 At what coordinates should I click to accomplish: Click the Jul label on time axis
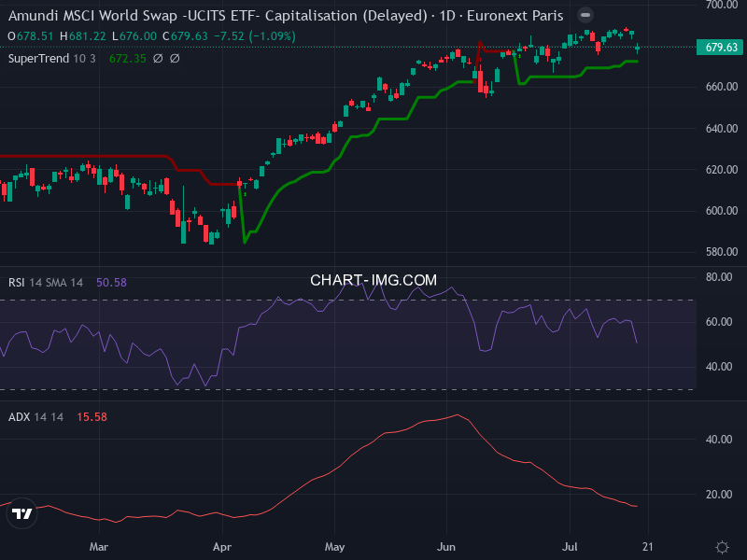(570, 547)
